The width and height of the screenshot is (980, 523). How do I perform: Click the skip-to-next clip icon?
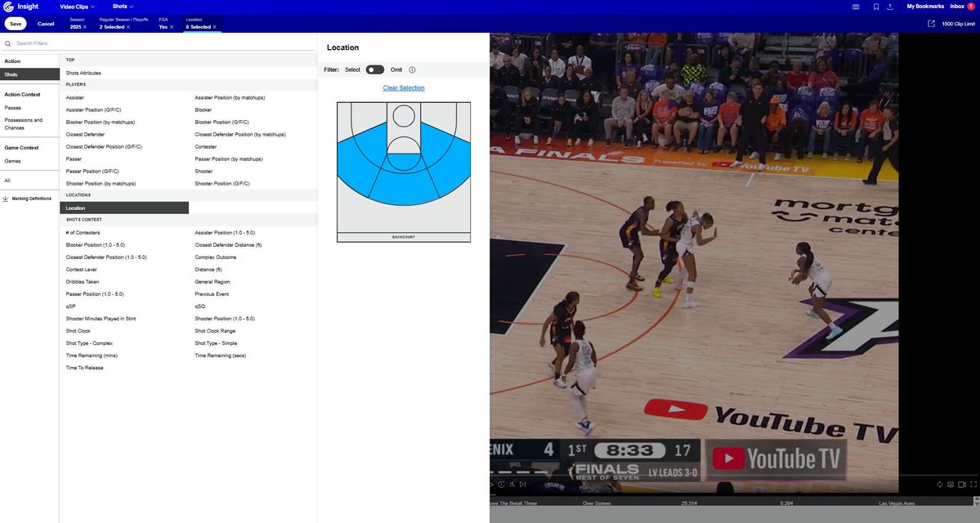(x=522, y=485)
